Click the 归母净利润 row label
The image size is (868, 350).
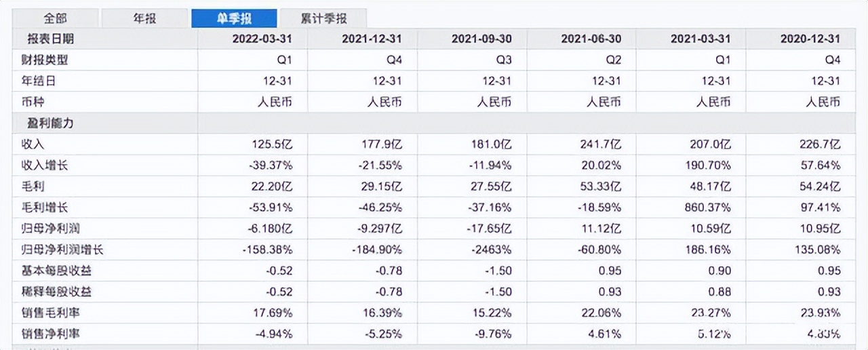[x=50, y=229]
